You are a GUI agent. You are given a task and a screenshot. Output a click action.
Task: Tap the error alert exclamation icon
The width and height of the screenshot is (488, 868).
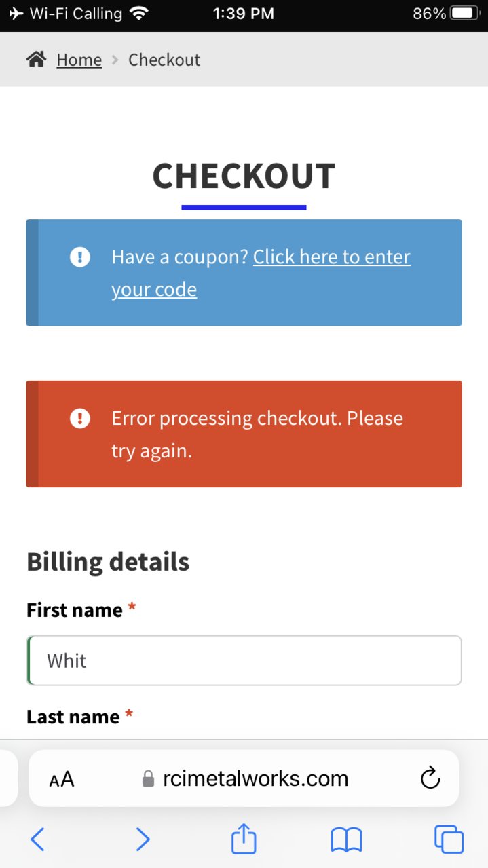click(80, 419)
